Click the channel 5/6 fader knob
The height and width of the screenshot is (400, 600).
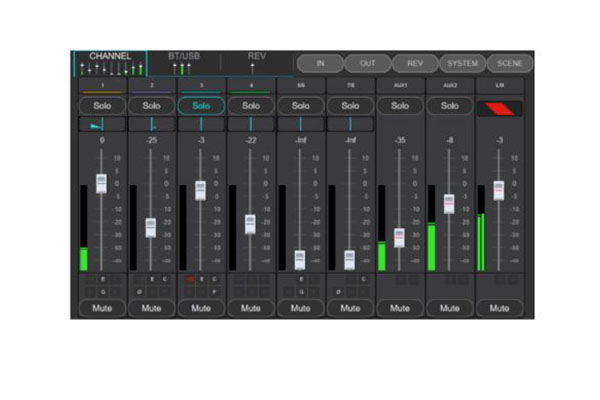point(300,260)
